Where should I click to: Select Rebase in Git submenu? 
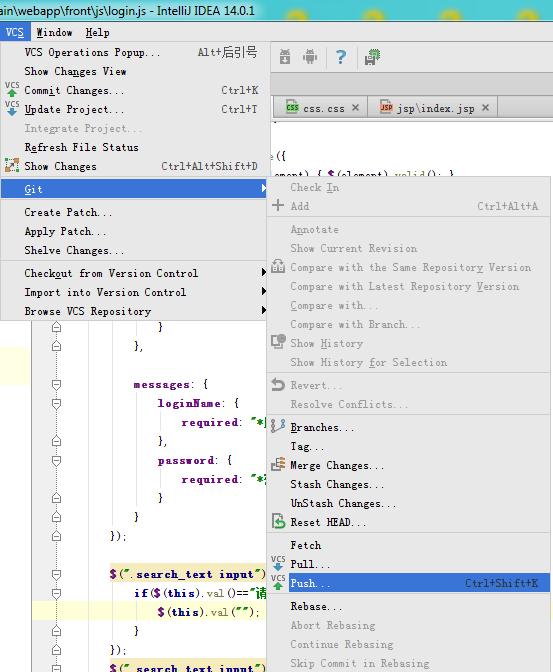pyautogui.click(x=409, y=606)
